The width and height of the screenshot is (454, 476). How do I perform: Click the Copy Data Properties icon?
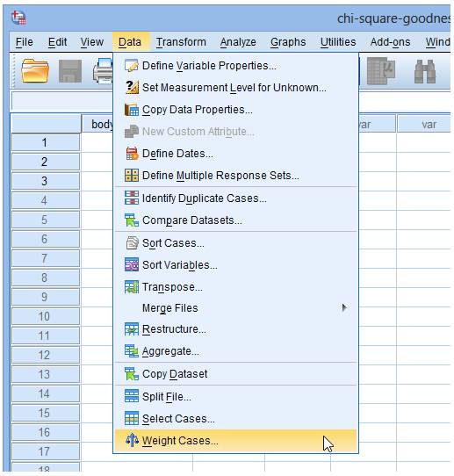click(132, 110)
